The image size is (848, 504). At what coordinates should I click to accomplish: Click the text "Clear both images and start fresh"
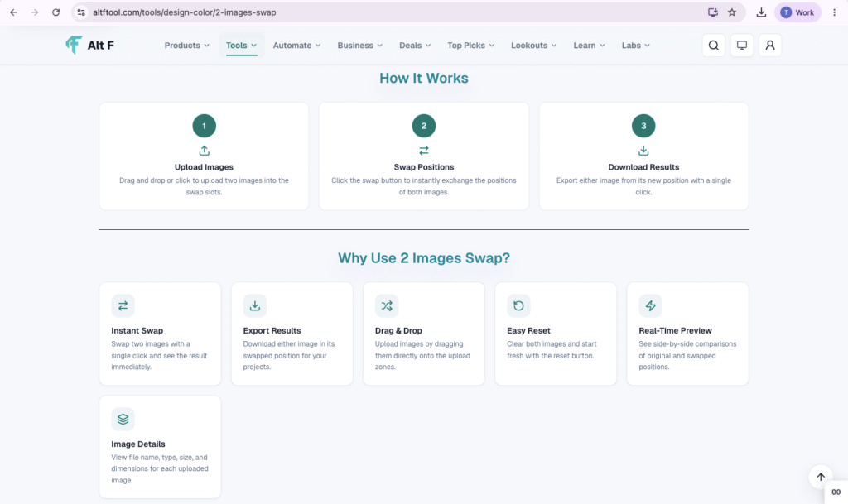pos(552,349)
